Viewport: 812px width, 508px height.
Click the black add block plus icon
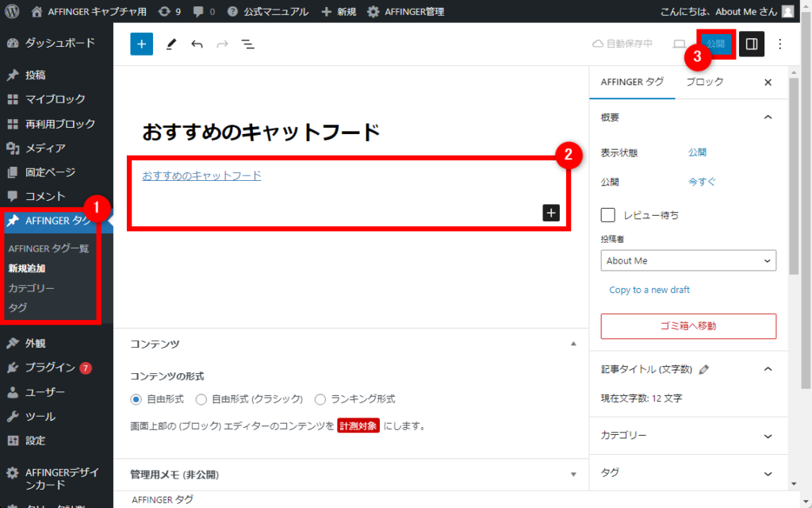(x=551, y=213)
